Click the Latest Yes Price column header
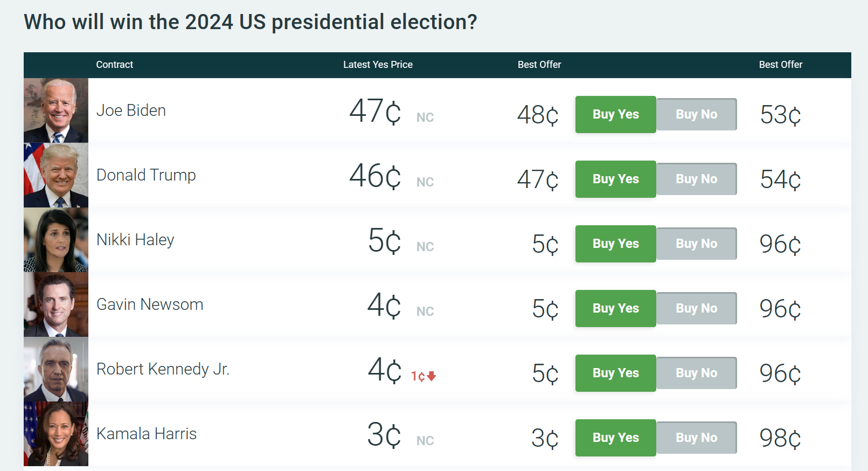 (x=378, y=65)
